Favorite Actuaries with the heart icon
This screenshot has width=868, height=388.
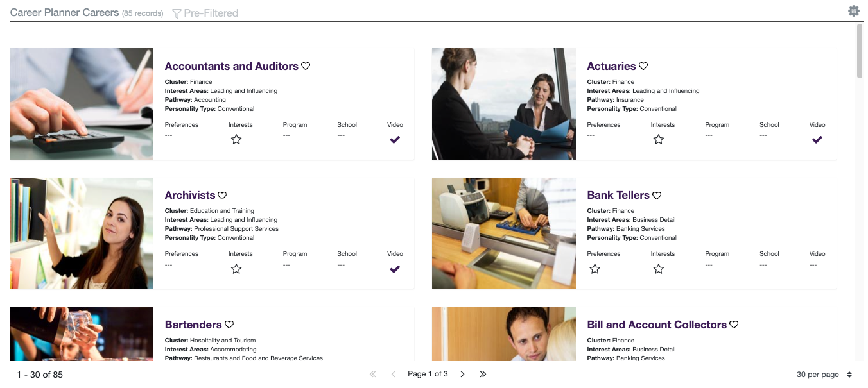click(643, 66)
